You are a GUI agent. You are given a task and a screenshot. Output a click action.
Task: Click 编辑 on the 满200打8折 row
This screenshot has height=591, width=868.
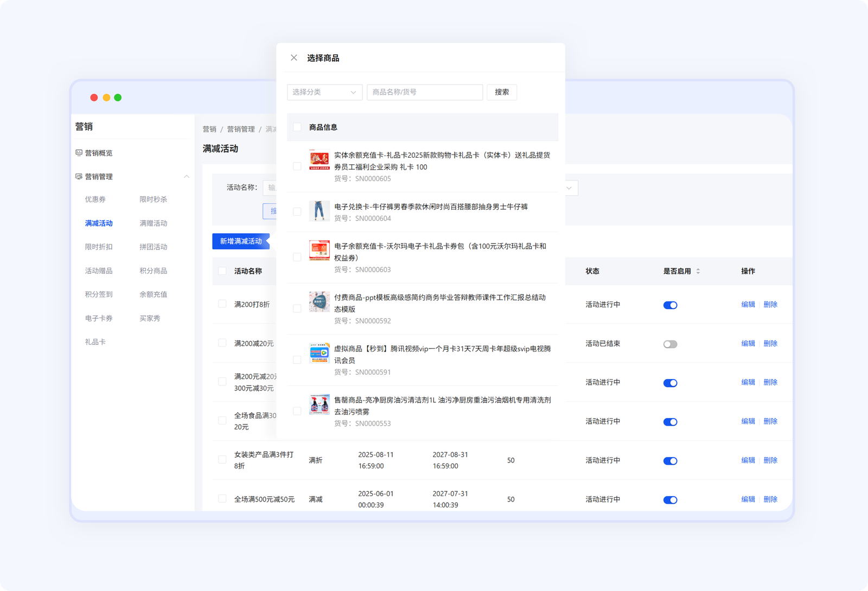pos(748,304)
